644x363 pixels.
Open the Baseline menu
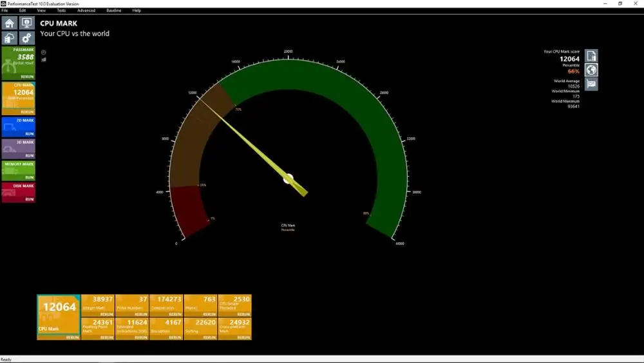click(114, 10)
